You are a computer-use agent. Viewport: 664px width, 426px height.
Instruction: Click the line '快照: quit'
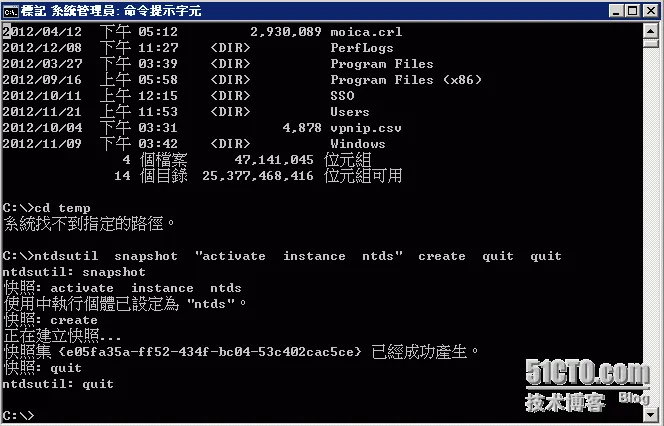pos(42,368)
